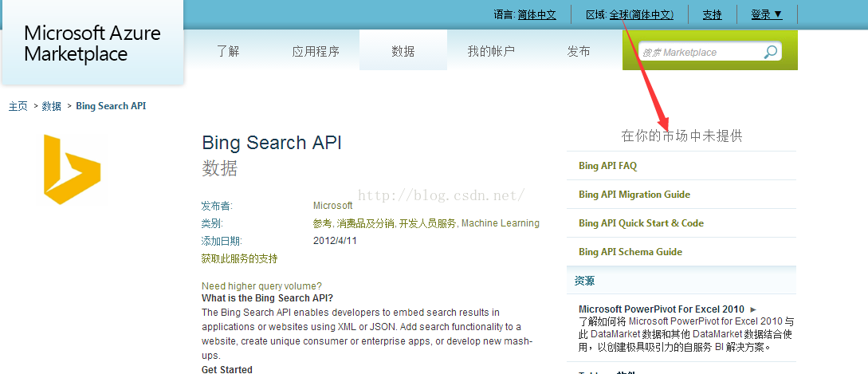Click Need higher query volume link

[261, 286]
